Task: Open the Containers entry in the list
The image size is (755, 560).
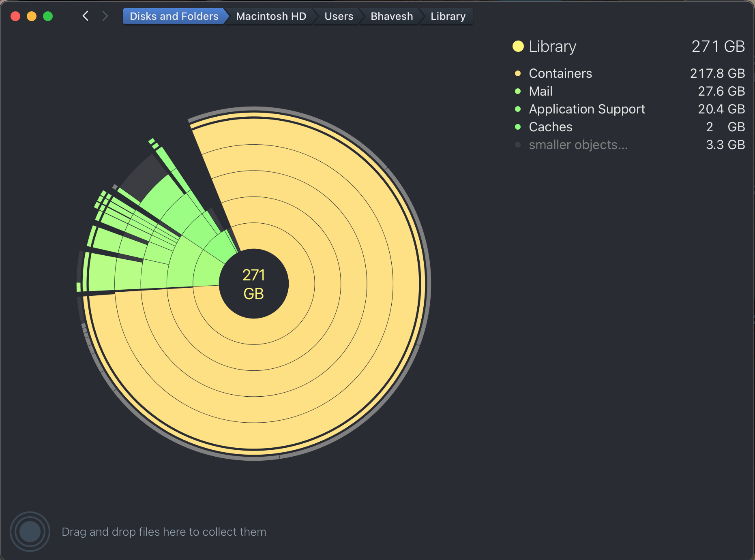Action: (629, 73)
